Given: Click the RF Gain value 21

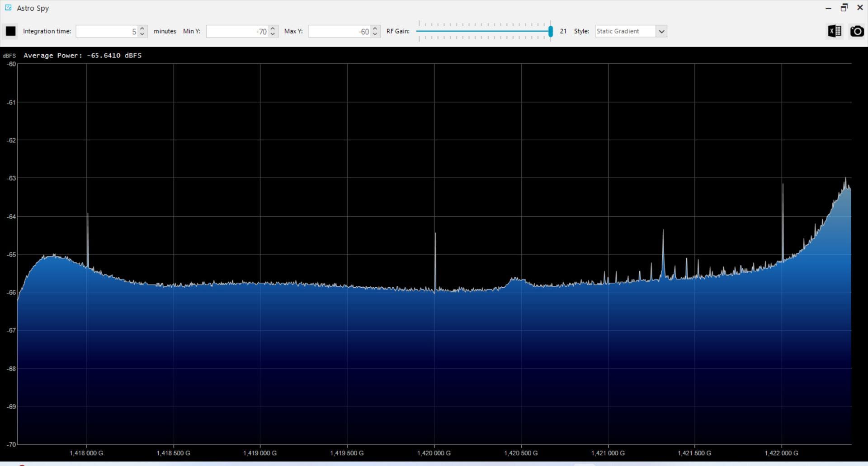Looking at the screenshot, I should pyautogui.click(x=563, y=31).
